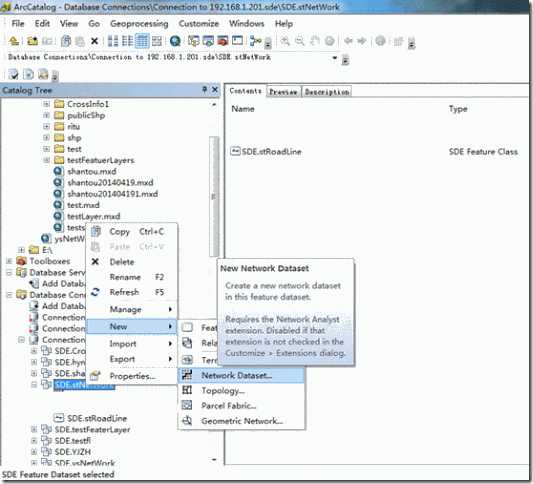Choose Refresh in the context menu

click(132, 292)
